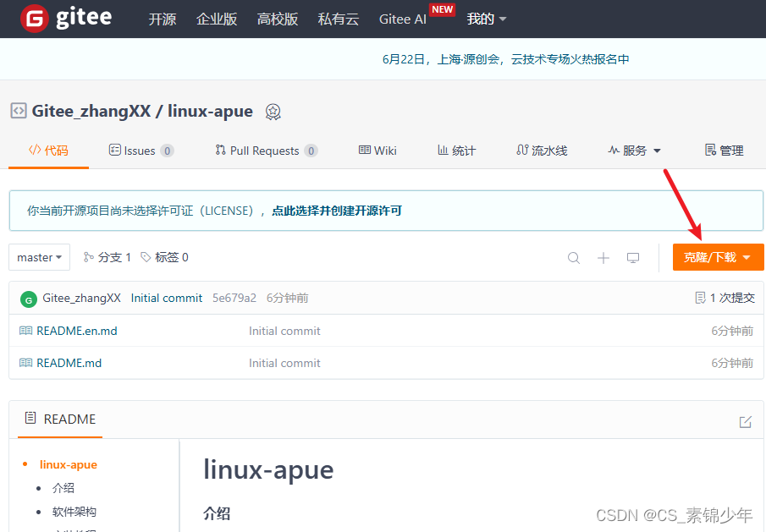Click the edit README pencil icon
The image size is (766, 532).
click(745, 422)
